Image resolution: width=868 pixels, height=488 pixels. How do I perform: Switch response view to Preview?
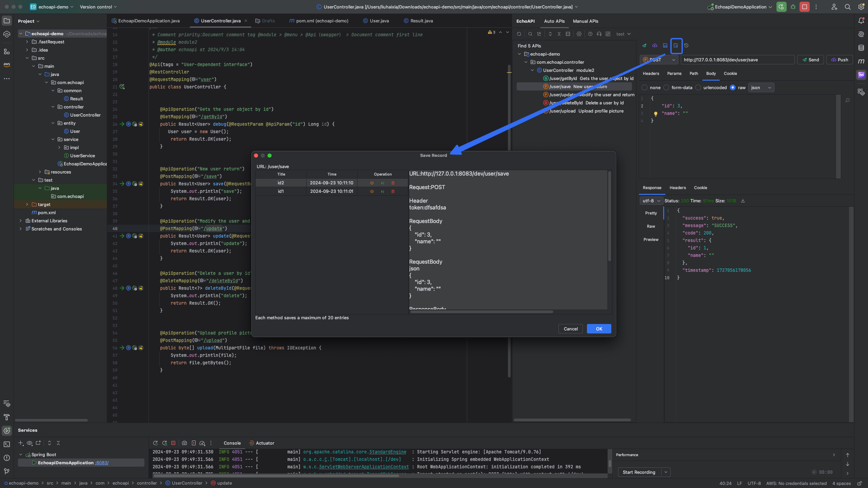point(651,240)
